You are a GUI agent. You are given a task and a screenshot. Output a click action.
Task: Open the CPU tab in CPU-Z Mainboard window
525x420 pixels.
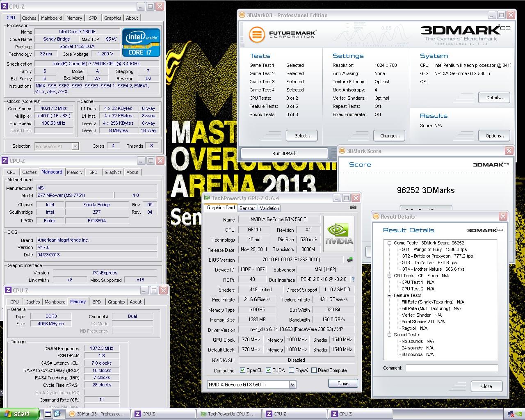pos(11,172)
